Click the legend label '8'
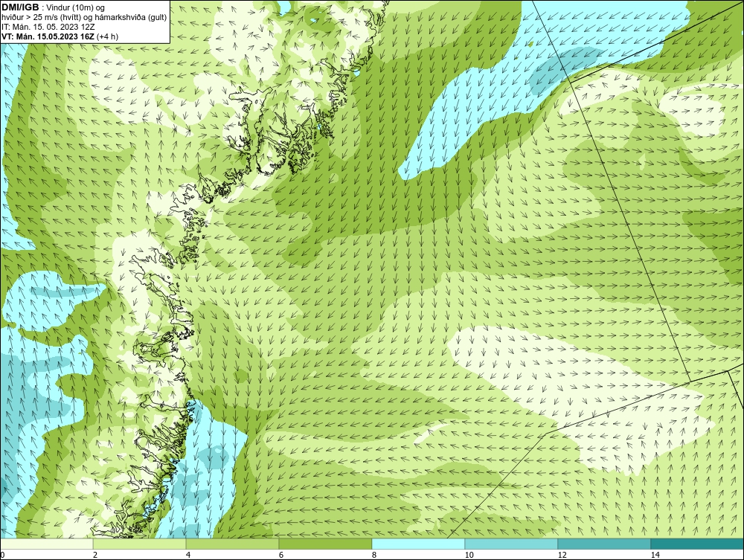This screenshot has width=744, height=560. click(374, 556)
